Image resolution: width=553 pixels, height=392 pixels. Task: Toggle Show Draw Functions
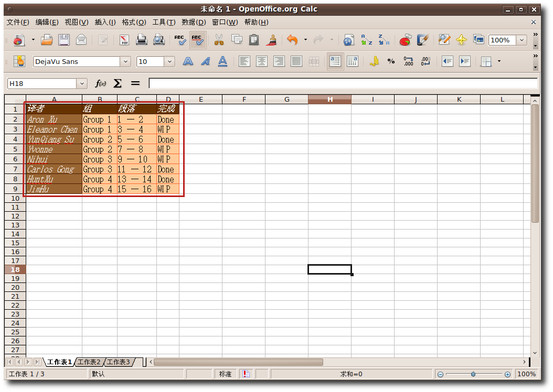422,40
